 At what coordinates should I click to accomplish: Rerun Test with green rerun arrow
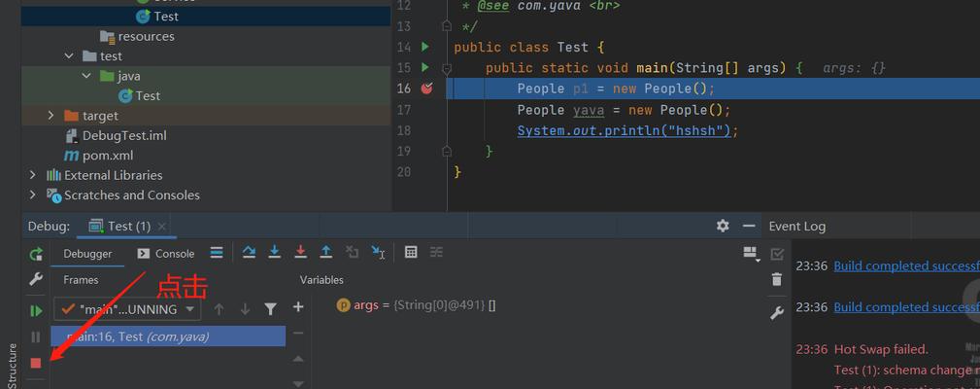(36, 254)
